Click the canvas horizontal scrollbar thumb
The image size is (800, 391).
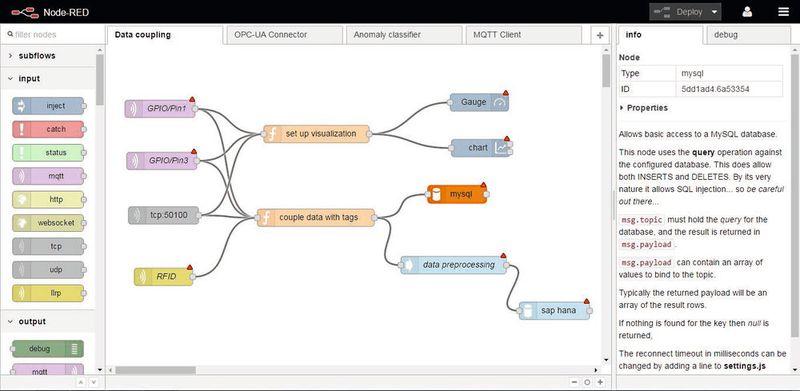155,370
